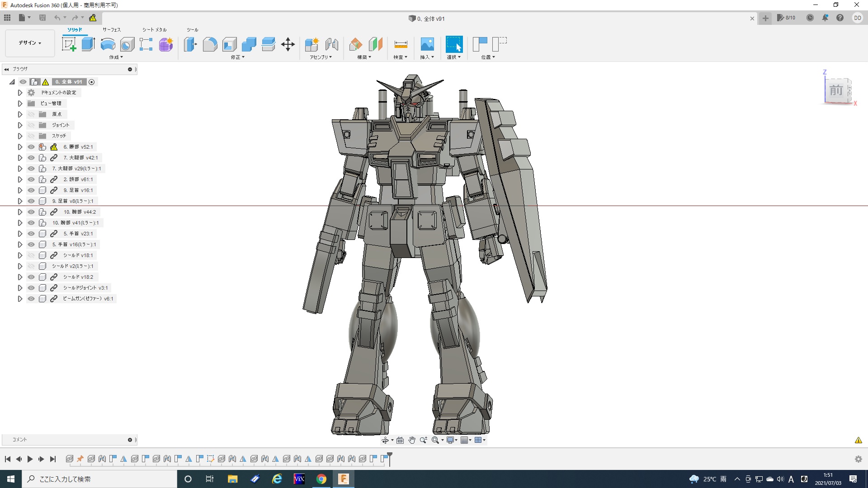Expand the ドキュメントの設定 node
This screenshot has width=868, height=488.
(x=20, y=93)
